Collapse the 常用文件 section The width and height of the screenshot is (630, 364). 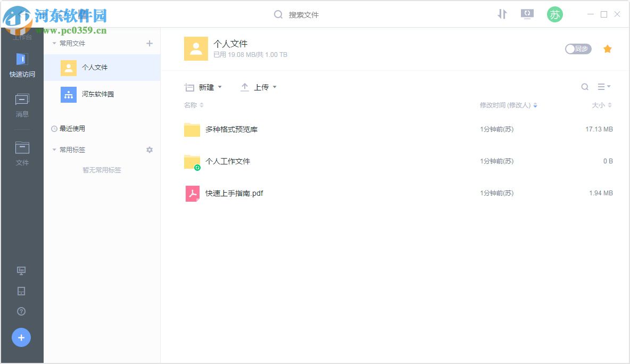[x=54, y=43]
